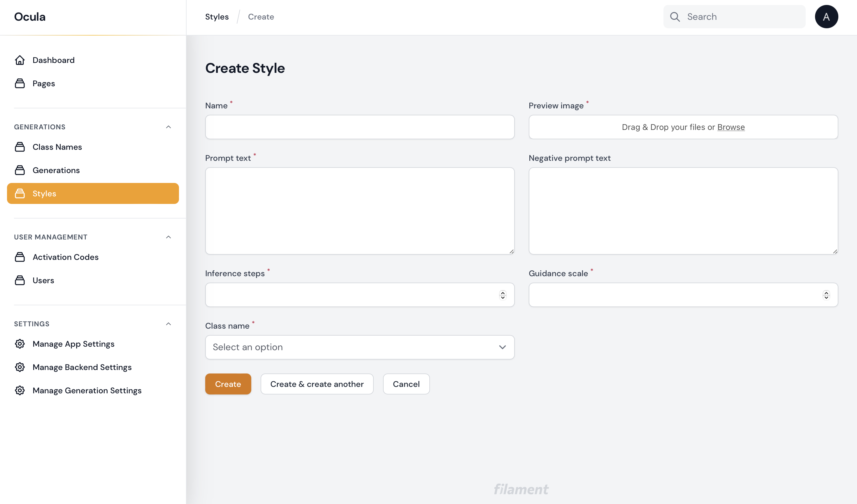The height and width of the screenshot is (504, 857).
Task: Click the Class Names sidebar icon
Action: [x=20, y=147]
